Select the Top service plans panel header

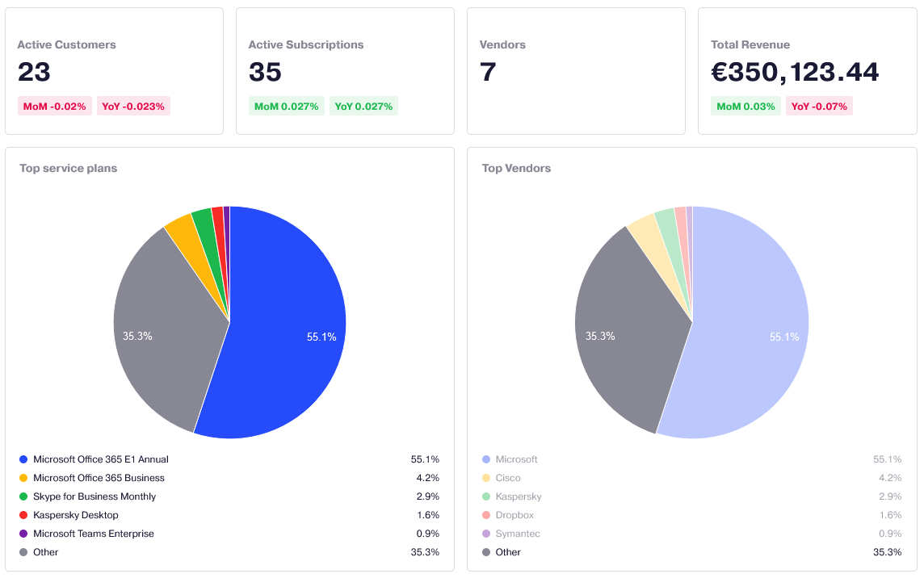point(69,168)
